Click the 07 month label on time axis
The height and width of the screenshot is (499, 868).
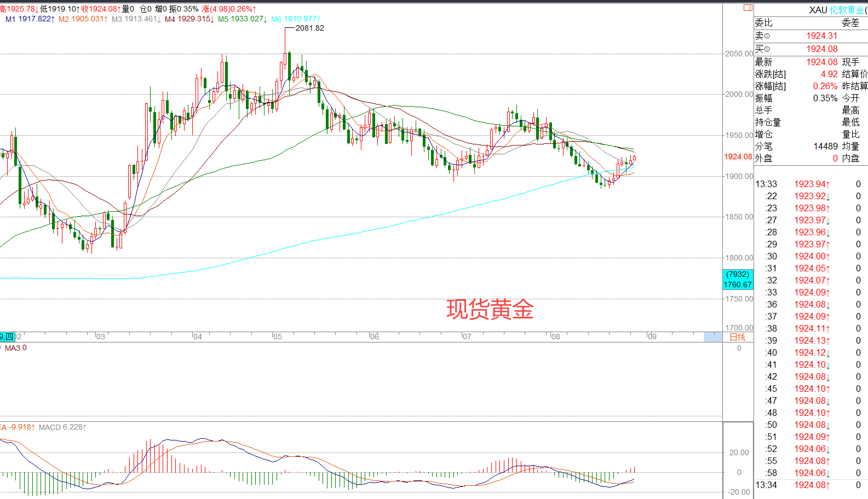467,336
